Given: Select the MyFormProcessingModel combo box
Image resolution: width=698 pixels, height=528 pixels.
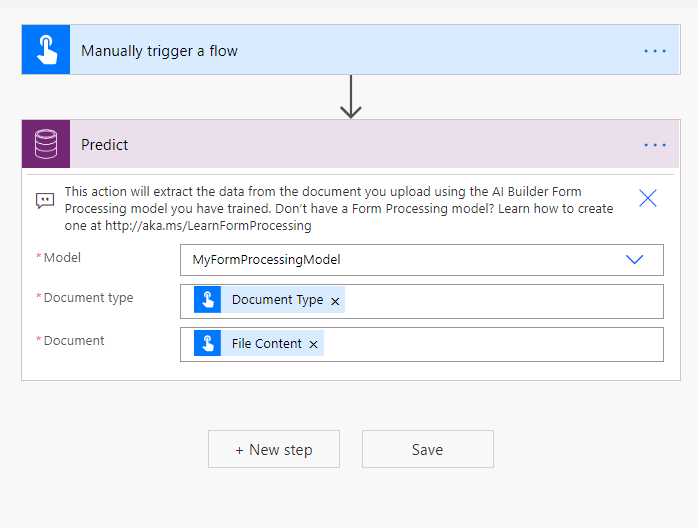Looking at the screenshot, I should tap(400, 259).
